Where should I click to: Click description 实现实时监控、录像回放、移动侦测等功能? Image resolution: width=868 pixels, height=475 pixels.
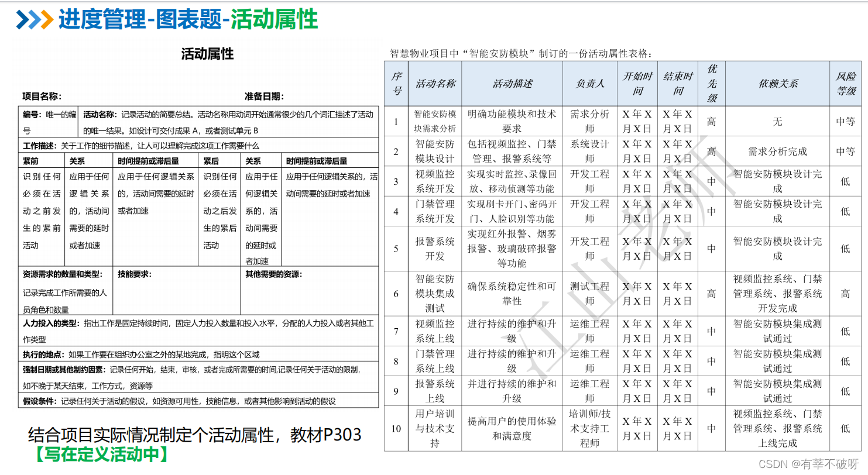pos(512,181)
